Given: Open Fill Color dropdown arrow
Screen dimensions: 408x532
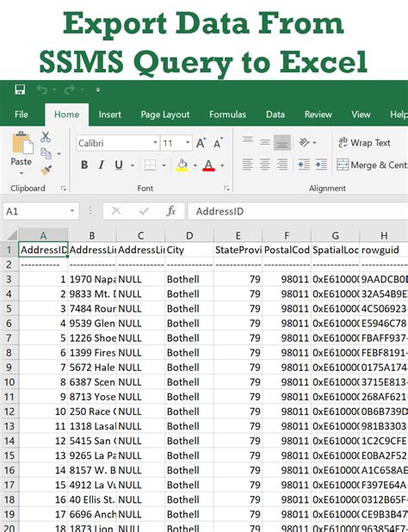Looking at the screenshot, I should tap(195, 165).
